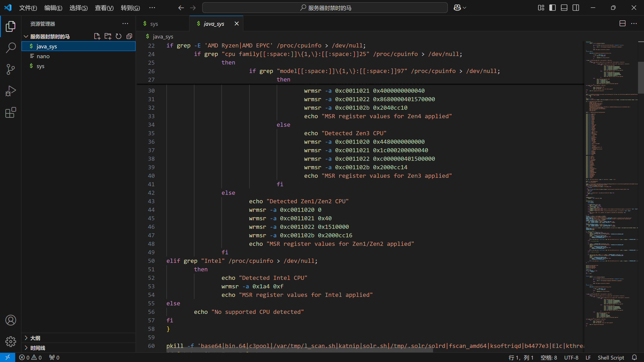The height and width of the screenshot is (362, 644).
Task: Click the New File icon in explorer
Action: click(97, 36)
